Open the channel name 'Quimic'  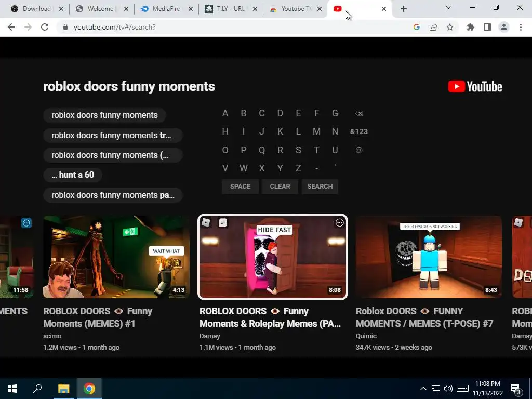tap(366, 336)
